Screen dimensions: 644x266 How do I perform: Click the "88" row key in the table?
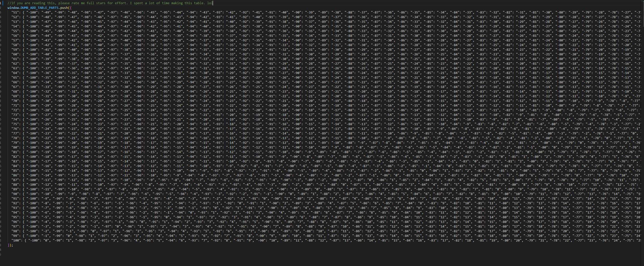(x=15, y=185)
